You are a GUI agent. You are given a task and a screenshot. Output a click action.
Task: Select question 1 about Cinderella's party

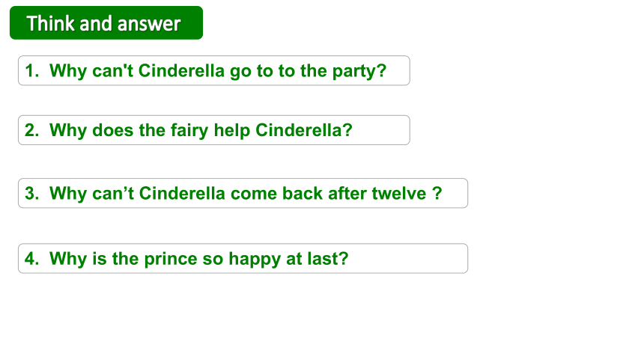pos(214,70)
